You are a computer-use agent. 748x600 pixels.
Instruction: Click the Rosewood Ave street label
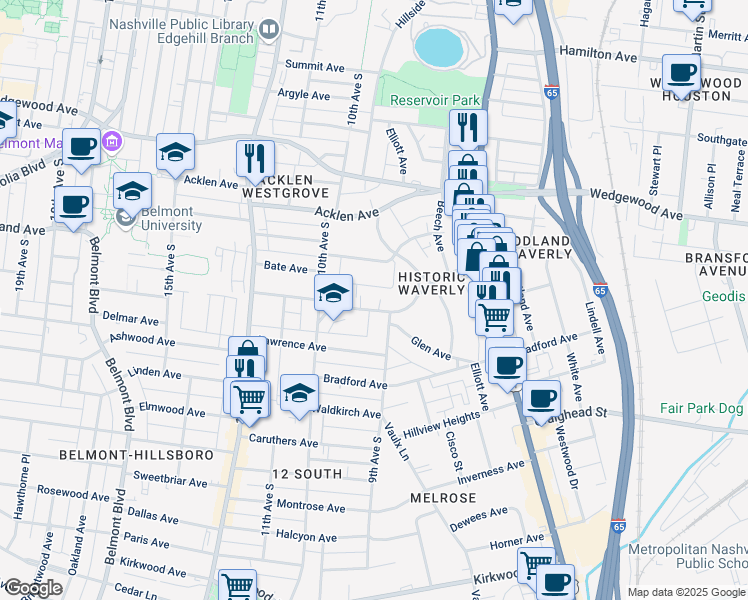73,493
